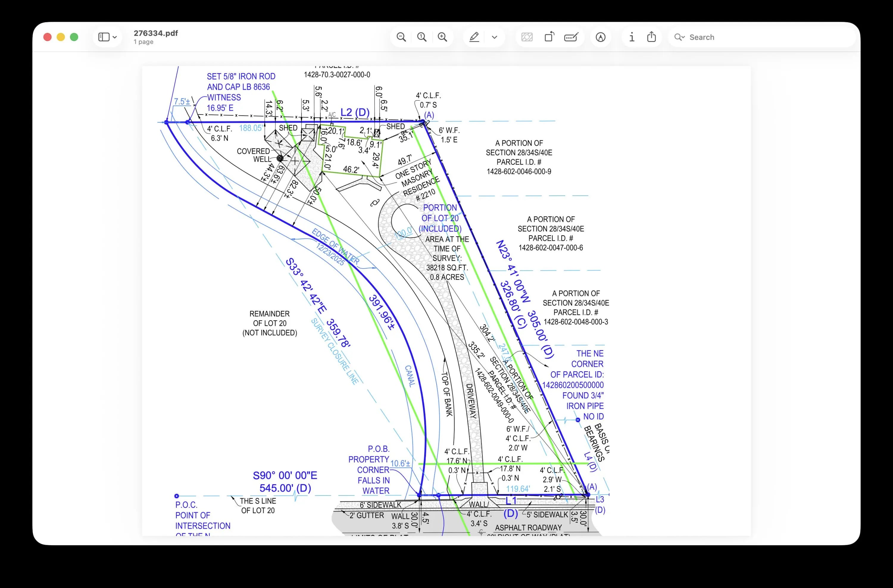The height and width of the screenshot is (588, 893).
Task: Click the yellow minimize window button
Action: [61, 37]
